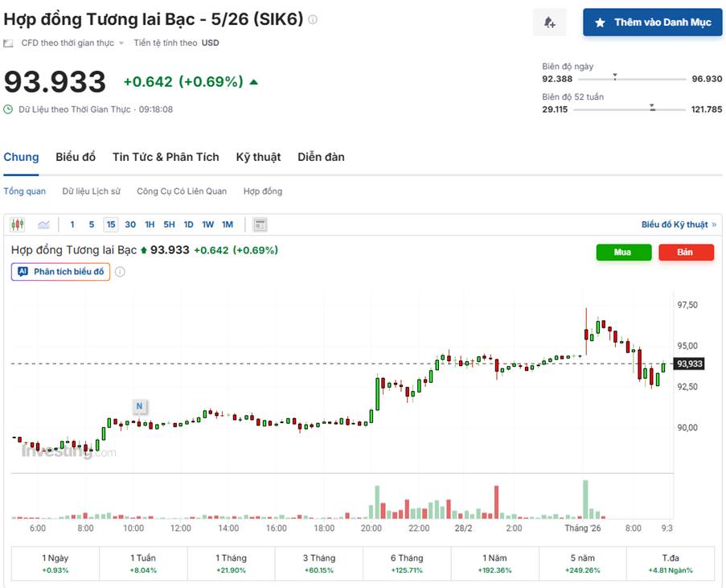Viewport: 726px width, 588px height.
Task: Click the info icon next to Phân tích biểu đồ
Action: click(x=120, y=272)
